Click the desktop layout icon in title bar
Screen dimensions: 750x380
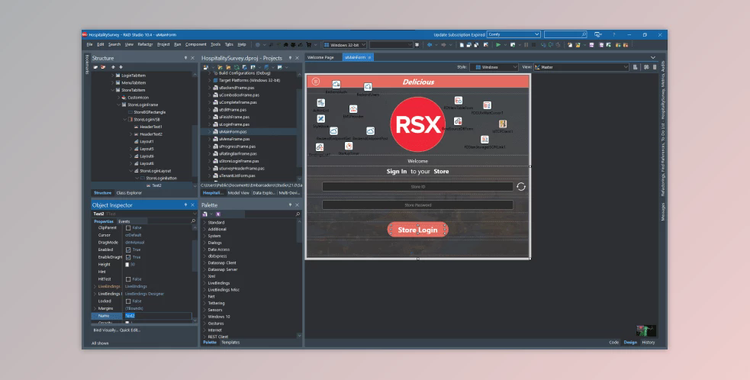(597, 34)
